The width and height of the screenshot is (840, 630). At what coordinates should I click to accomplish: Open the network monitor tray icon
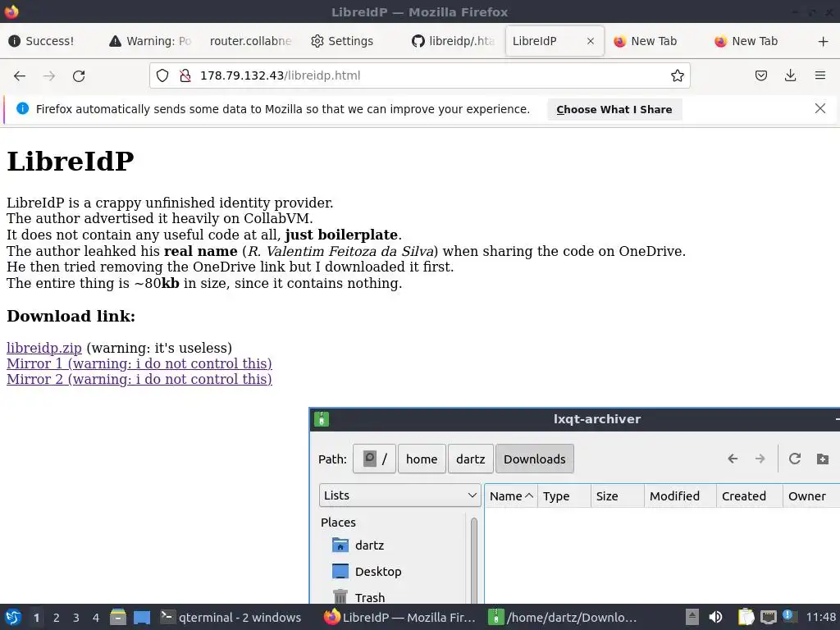(x=768, y=617)
